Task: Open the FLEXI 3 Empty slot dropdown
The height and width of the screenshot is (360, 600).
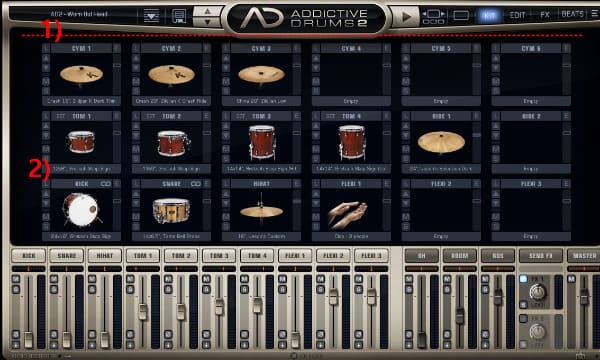Action: pos(531,236)
